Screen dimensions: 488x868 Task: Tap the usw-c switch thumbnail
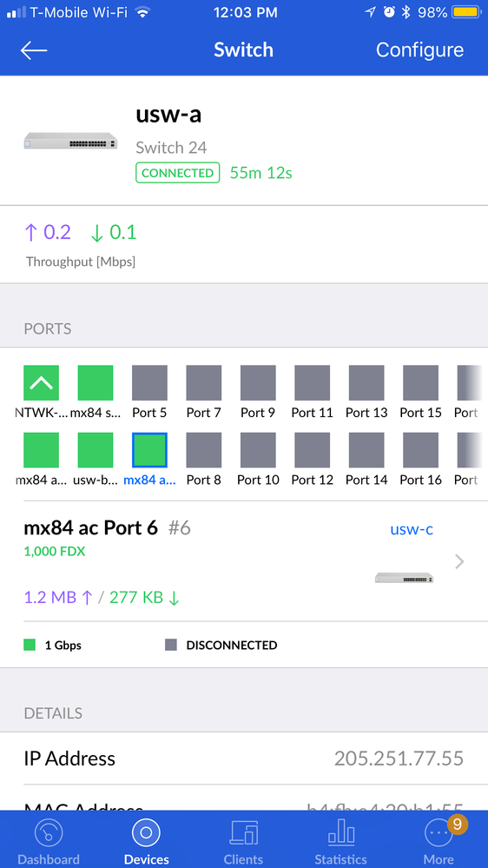404,578
